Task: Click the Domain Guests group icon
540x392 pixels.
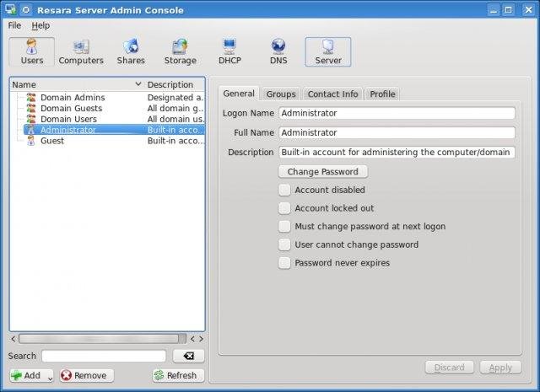Action: (x=31, y=108)
